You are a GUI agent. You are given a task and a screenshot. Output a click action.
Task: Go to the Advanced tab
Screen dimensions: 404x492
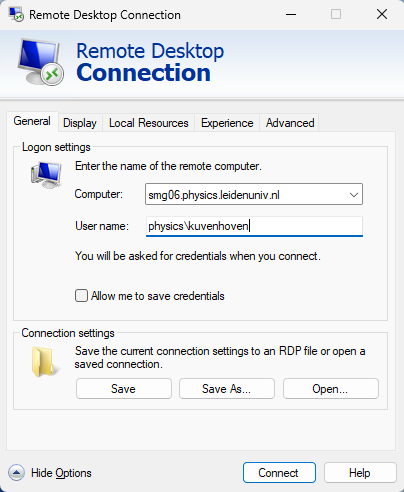click(x=290, y=123)
